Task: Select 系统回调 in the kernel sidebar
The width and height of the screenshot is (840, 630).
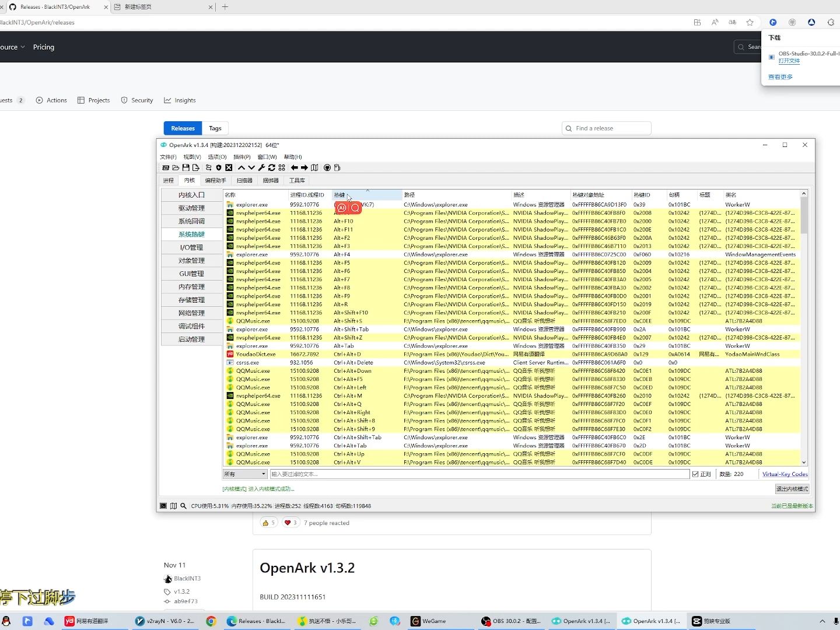Action: point(191,221)
